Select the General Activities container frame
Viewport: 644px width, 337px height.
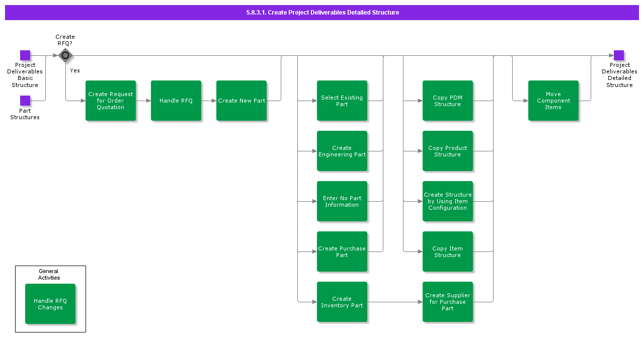(50, 266)
